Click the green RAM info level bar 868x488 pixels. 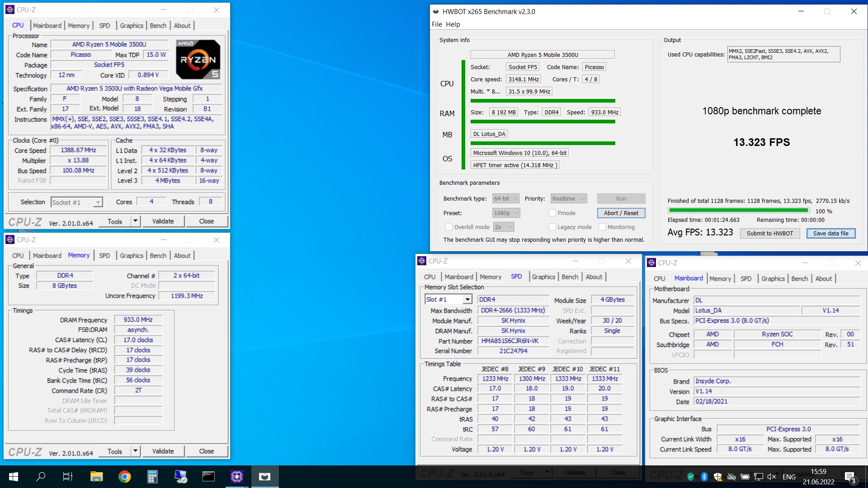tap(542, 122)
